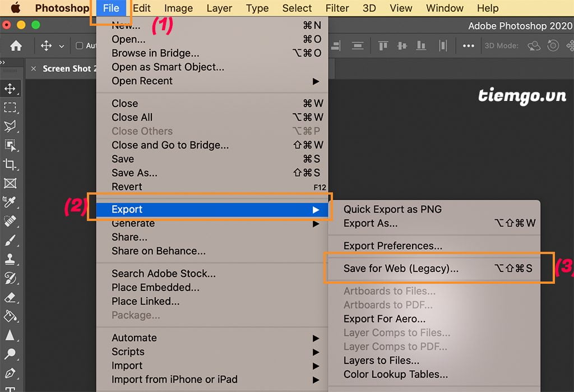Image resolution: width=574 pixels, height=392 pixels.
Task: Choose Layers to Files...
Action: (434, 361)
